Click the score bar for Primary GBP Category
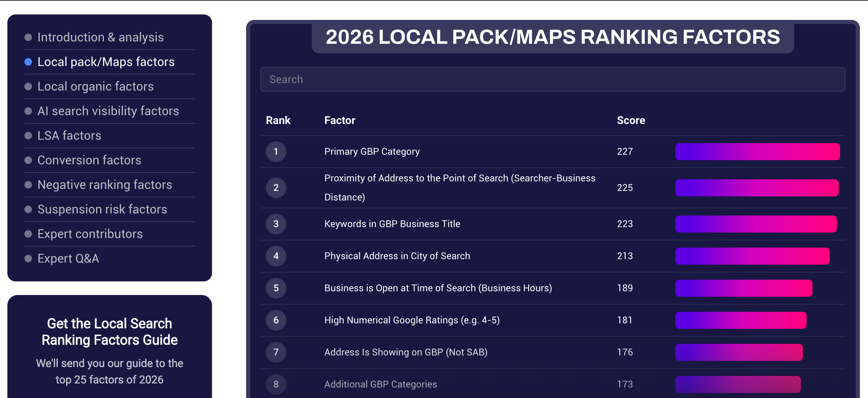 point(757,151)
